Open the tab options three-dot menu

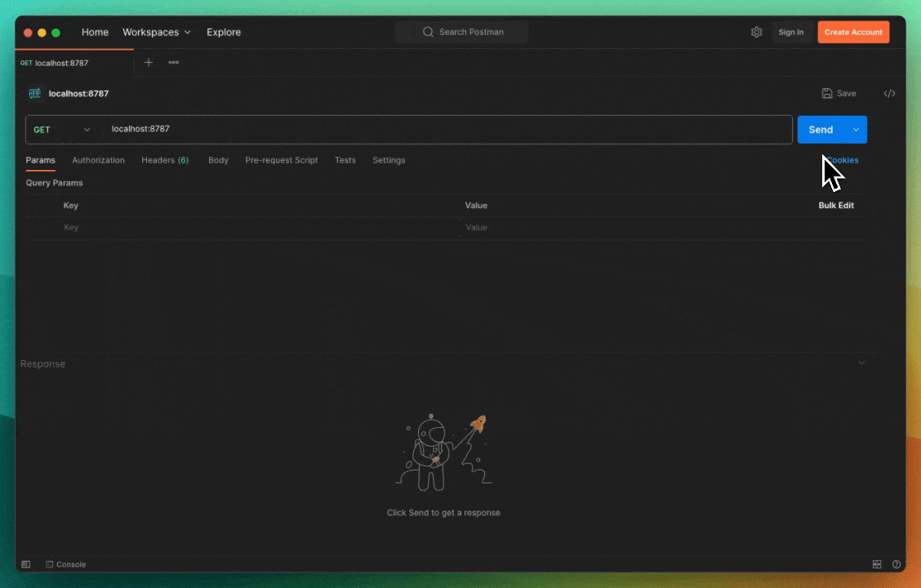(x=173, y=63)
